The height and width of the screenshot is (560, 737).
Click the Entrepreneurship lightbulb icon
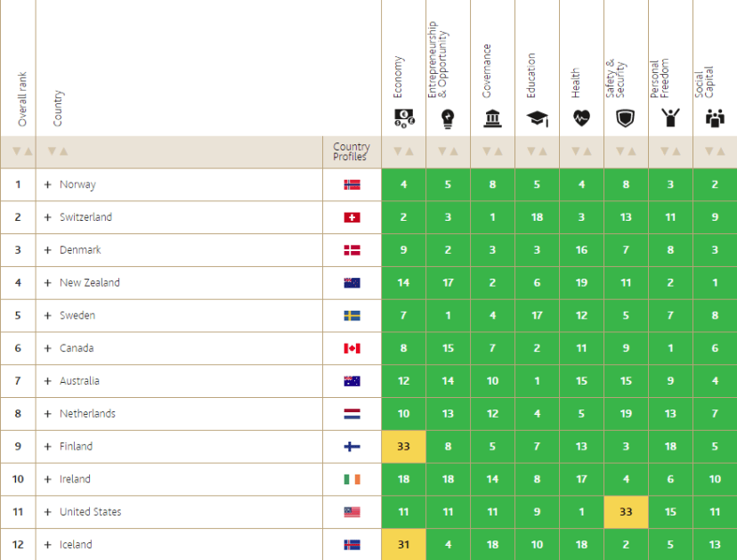coord(448,118)
